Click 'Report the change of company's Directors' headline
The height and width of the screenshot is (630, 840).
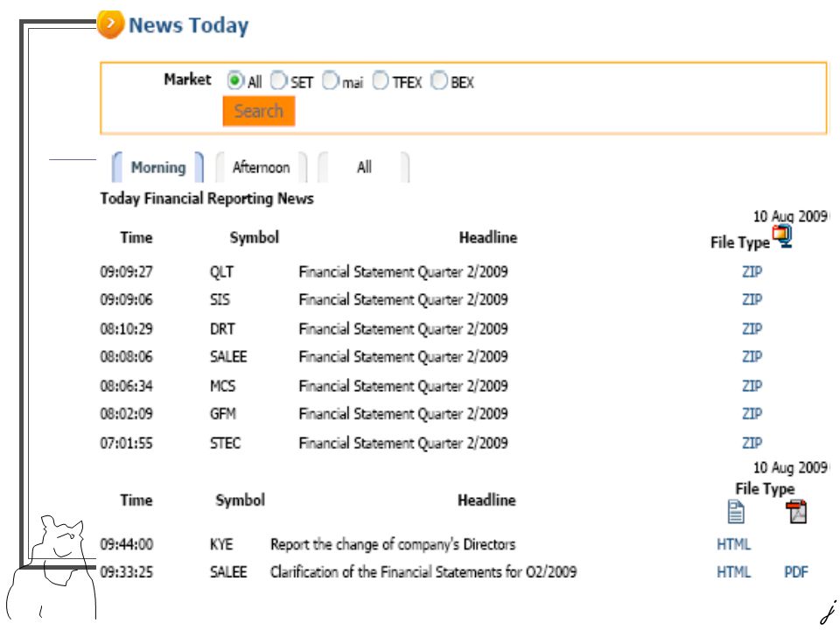coord(393,544)
